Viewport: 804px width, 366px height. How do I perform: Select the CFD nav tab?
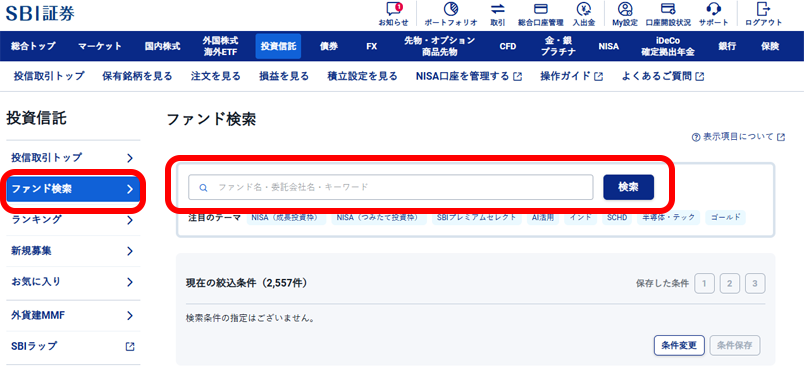(508, 46)
